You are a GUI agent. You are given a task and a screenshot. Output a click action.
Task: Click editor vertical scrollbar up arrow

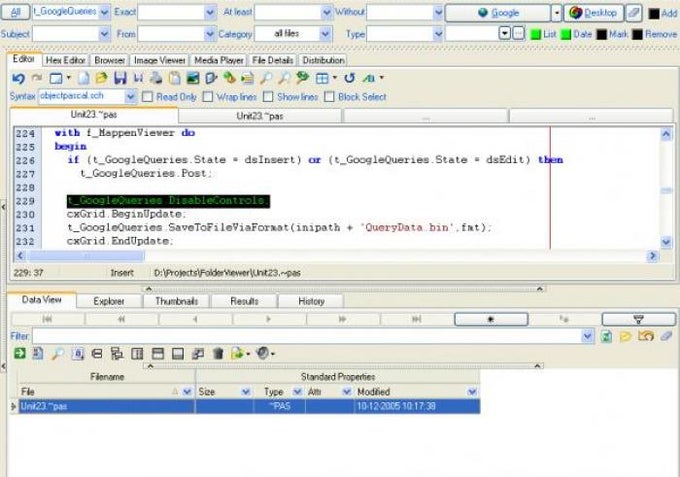coord(666,134)
